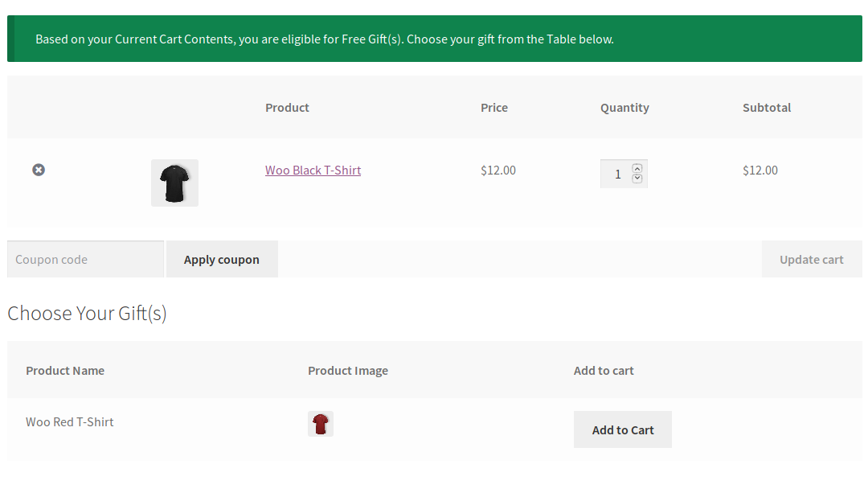Screen dimensions: 868x489
Task: Decrease quantity with the down arrow
Action: tap(637, 179)
